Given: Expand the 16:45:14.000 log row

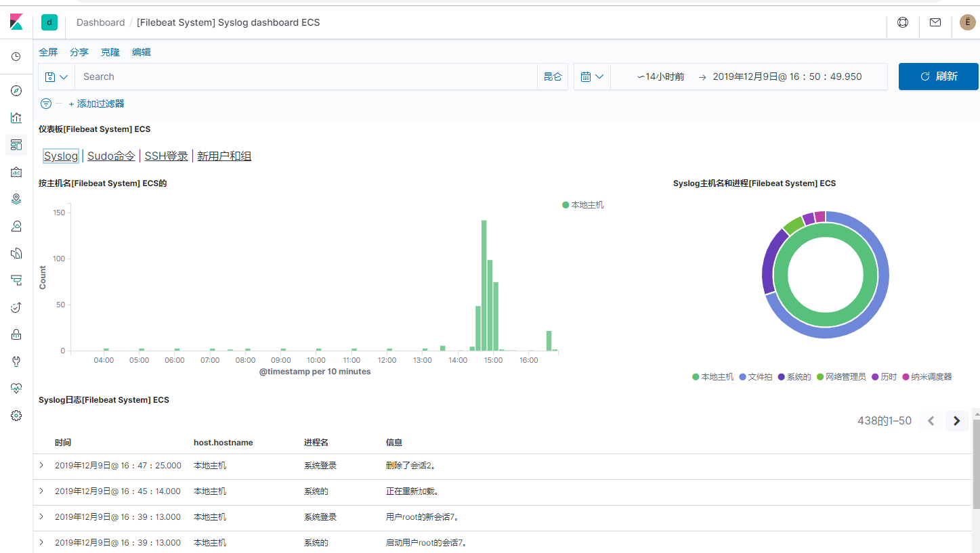Looking at the screenshot, I should pos(41,491).
